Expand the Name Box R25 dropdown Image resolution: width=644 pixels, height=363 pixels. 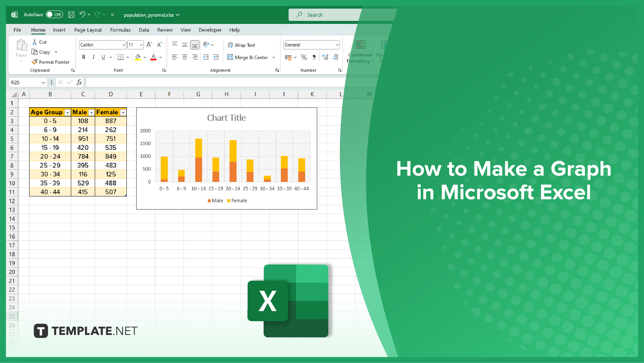click(x=43, y=82)
